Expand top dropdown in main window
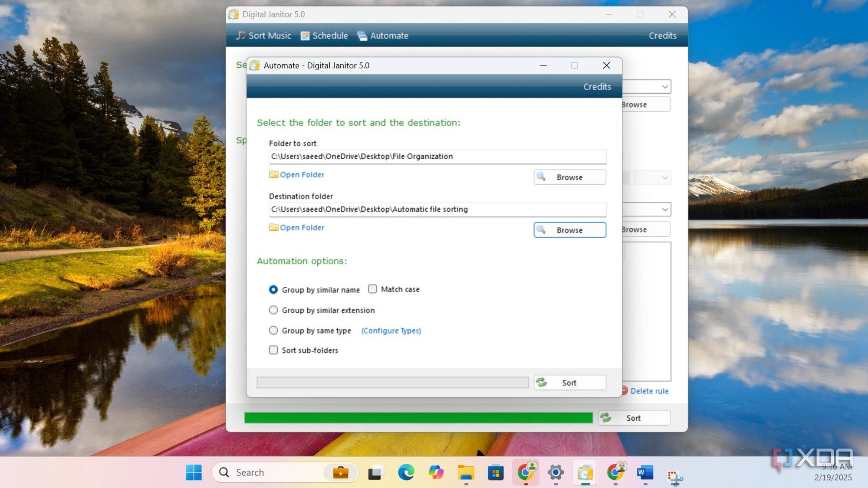Viewport: 868px width, 488px height. (664, 87)
